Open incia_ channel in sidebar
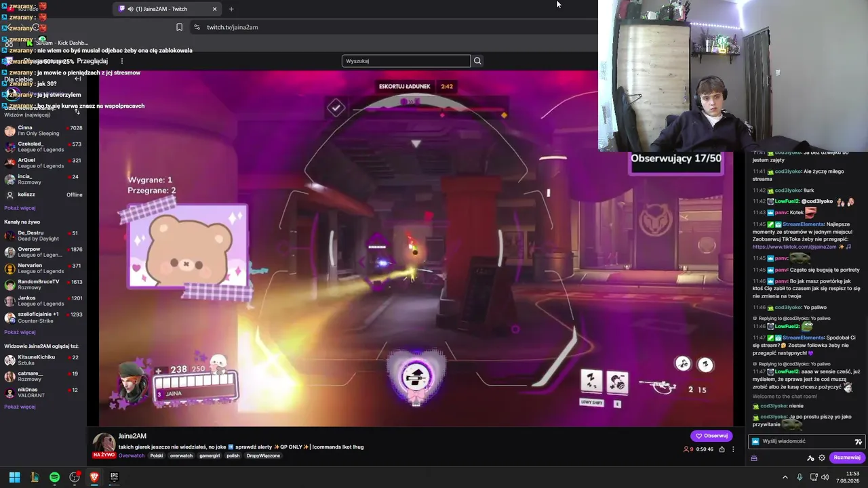The width and height of the screenshot is (868, 488). [43, 179]
